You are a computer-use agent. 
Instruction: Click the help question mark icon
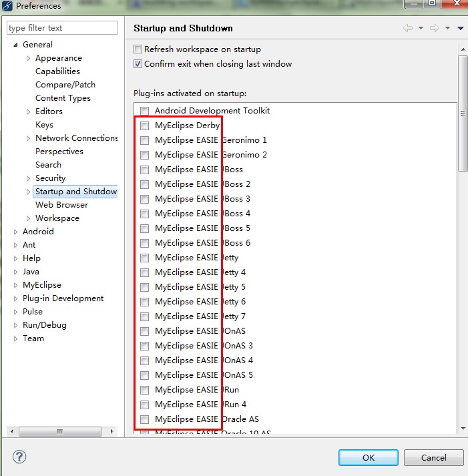coord(19,457)
